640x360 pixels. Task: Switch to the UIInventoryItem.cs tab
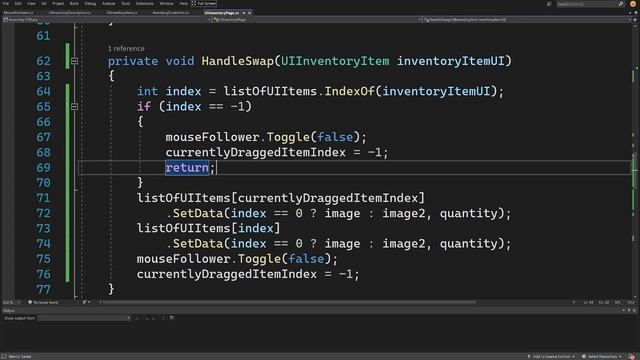(122, 13)
